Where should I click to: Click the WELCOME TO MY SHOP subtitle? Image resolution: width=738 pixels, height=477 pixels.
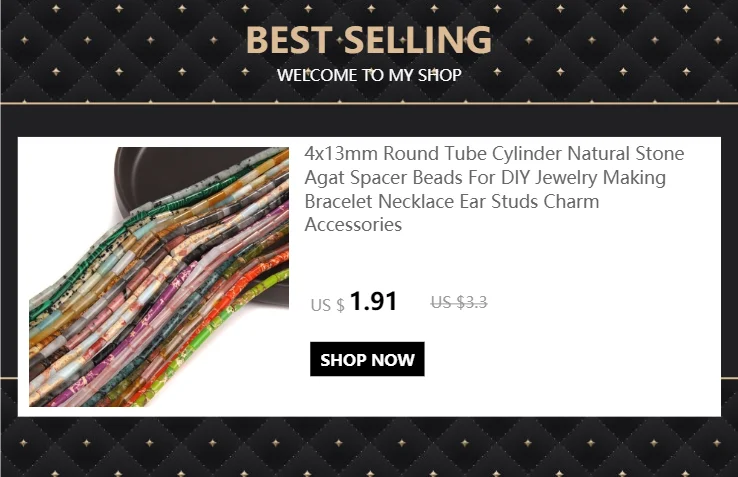pos(369,75)
